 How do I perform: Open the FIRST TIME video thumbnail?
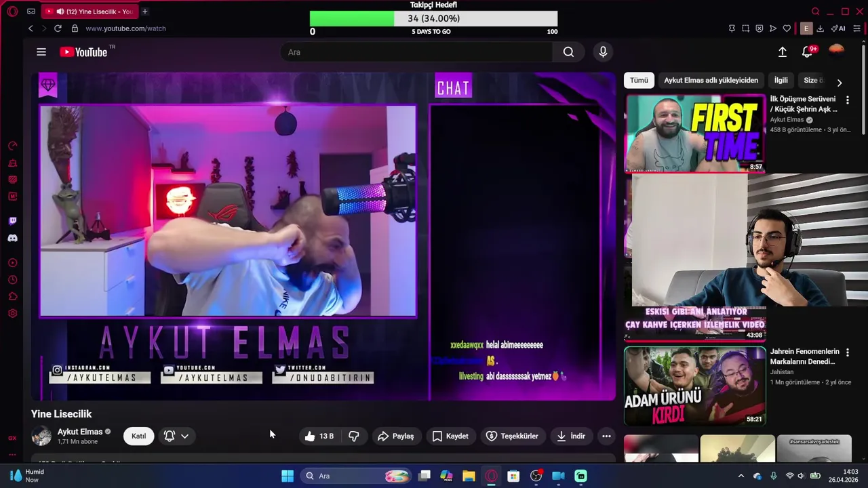click(x=694, y=134)
